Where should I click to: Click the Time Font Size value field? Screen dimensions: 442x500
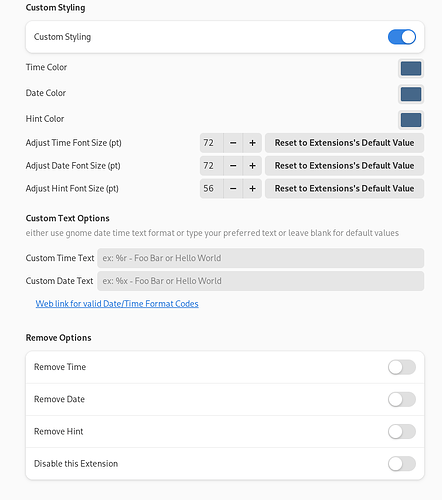click(x=211, y=143)
